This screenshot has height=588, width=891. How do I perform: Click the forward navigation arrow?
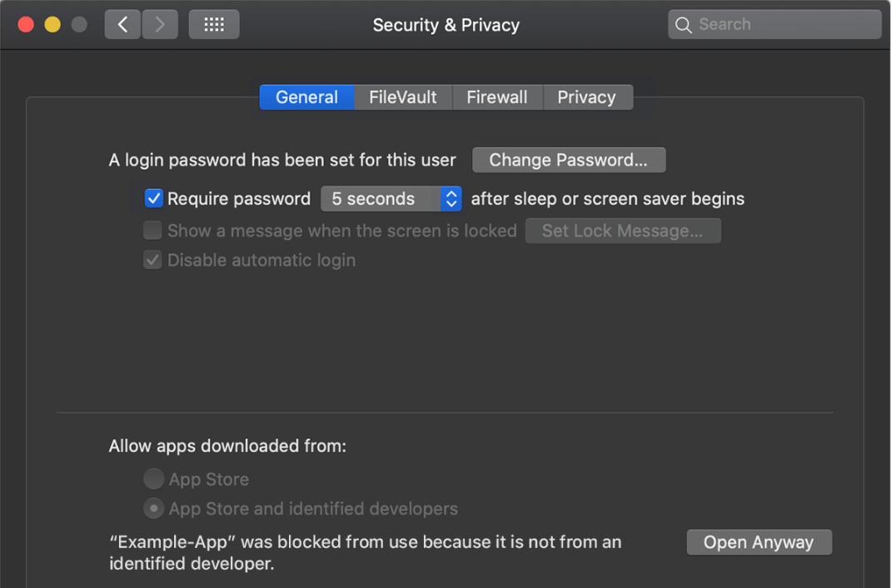coord(159,24)
